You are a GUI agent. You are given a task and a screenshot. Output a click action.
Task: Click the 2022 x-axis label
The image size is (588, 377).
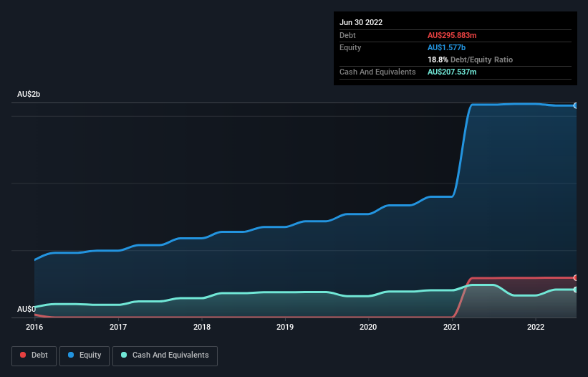(x=536, y=327)
